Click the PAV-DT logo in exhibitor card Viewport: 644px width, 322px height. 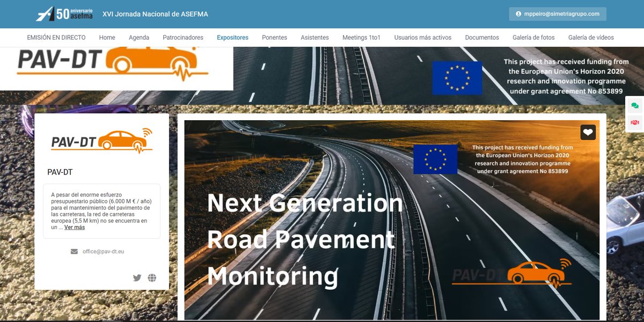[102, 141]
